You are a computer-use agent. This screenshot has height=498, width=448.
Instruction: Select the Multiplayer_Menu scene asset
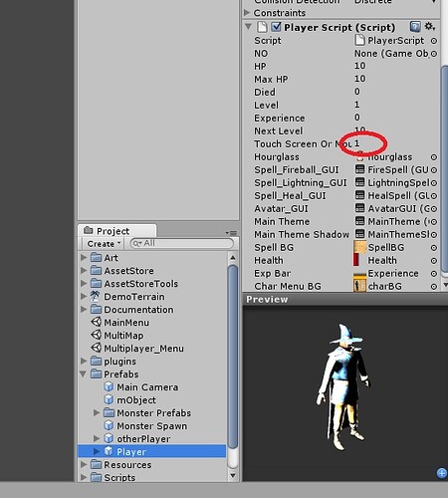coord(137,349)
